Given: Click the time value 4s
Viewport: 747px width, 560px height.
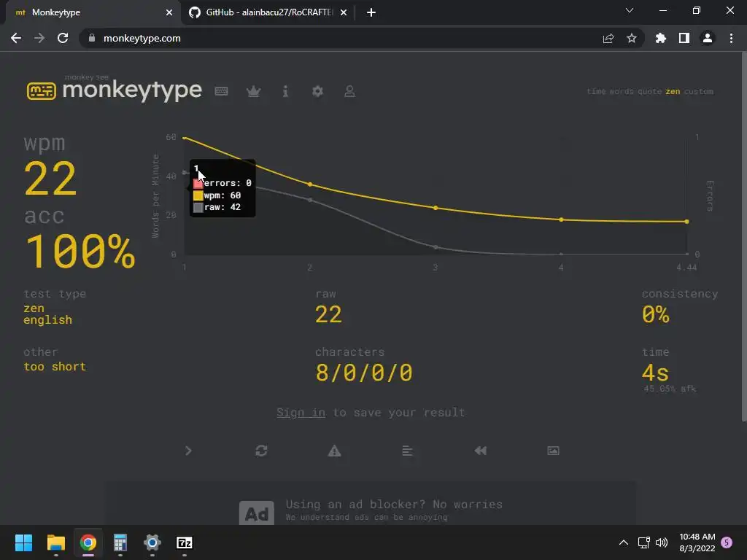Looking at the screenshot, I should 655,373.
